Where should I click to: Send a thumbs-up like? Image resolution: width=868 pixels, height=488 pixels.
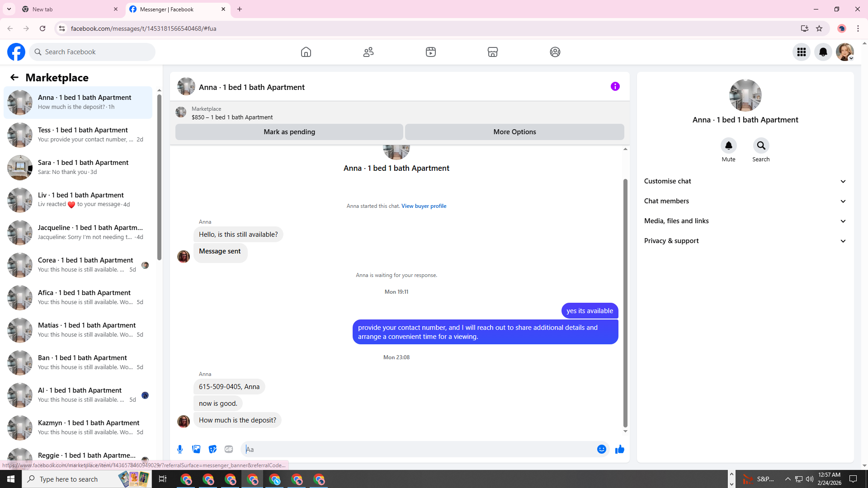coord(619,449)
